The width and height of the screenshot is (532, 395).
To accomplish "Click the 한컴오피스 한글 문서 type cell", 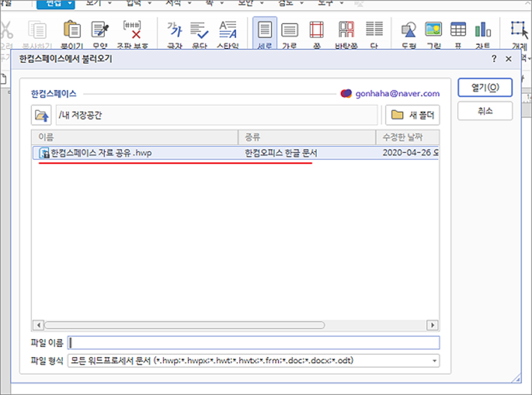I will (281, 153).
